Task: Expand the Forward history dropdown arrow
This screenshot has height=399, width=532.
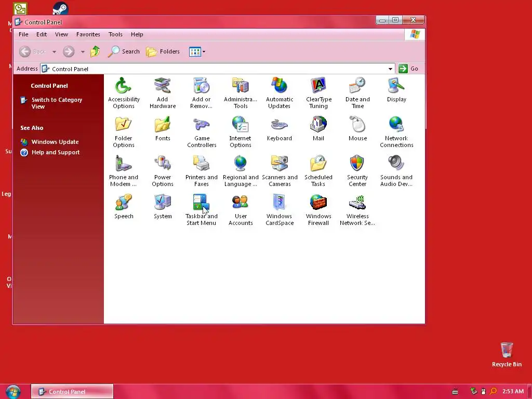Action: point(83,52)
